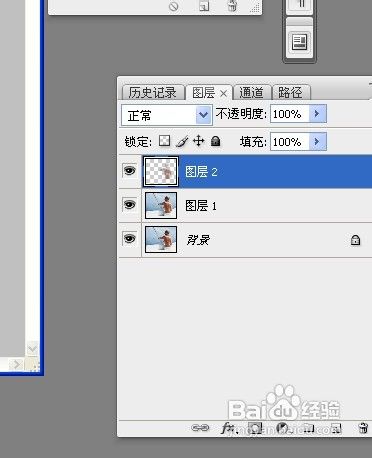The image size is (372, 458).
Task: Hide the 背景 layer eye
Action: click(130, 239)
